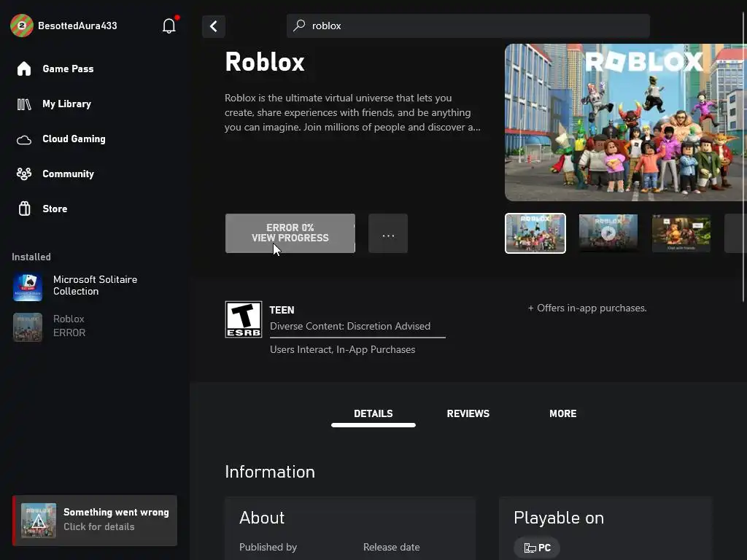Click the Something went wrong notification

coord(95,520)
